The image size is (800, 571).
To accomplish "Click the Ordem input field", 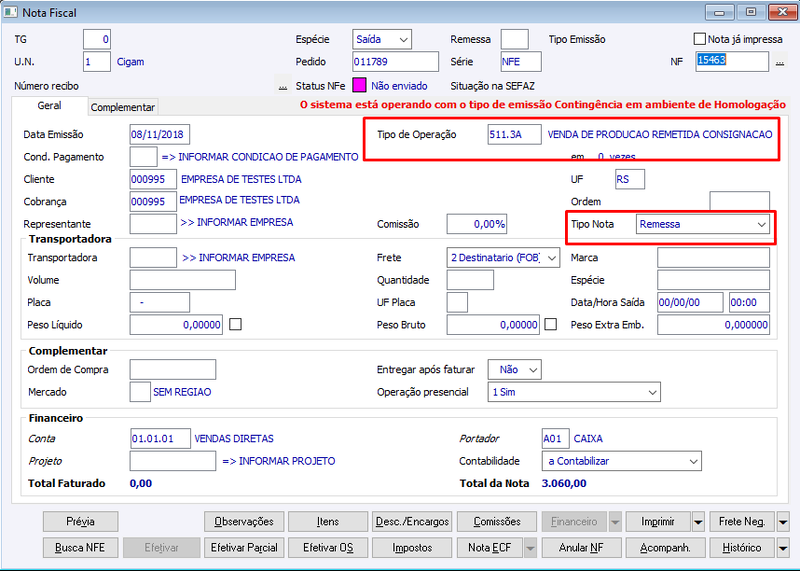I will 739,201.
